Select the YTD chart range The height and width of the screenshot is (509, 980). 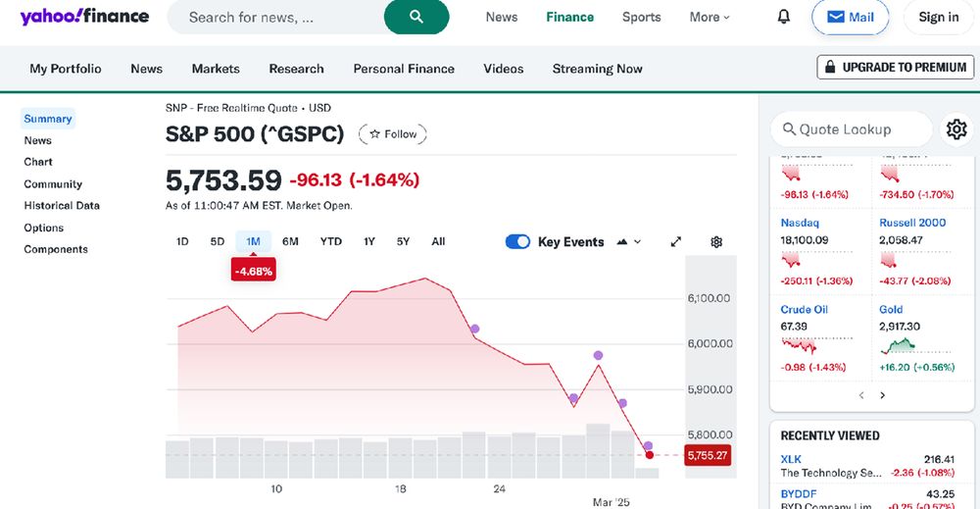click(x=331, y=241)
